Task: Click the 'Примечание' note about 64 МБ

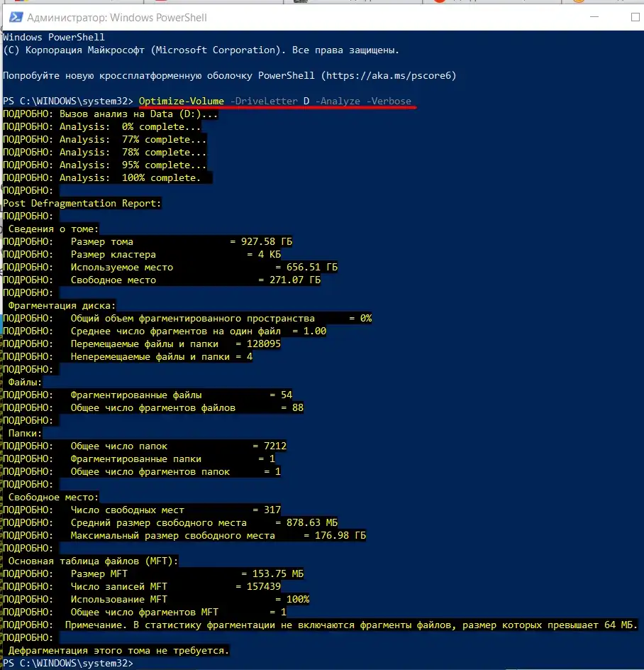Action: [x=321, y=625]
